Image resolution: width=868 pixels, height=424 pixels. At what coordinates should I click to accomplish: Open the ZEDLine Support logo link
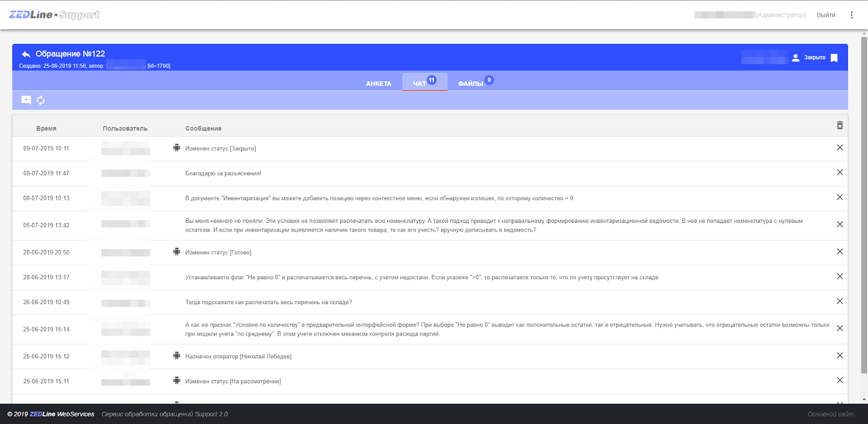tap(54, 15)
